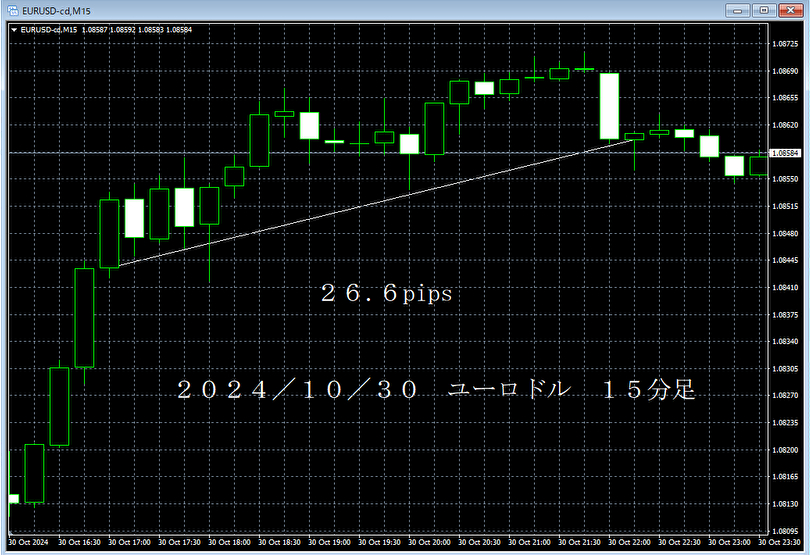This screenshot has width=810, height=555.
Task: Click the 30 Oct 19:00 time label
Action: click(330, 542)
